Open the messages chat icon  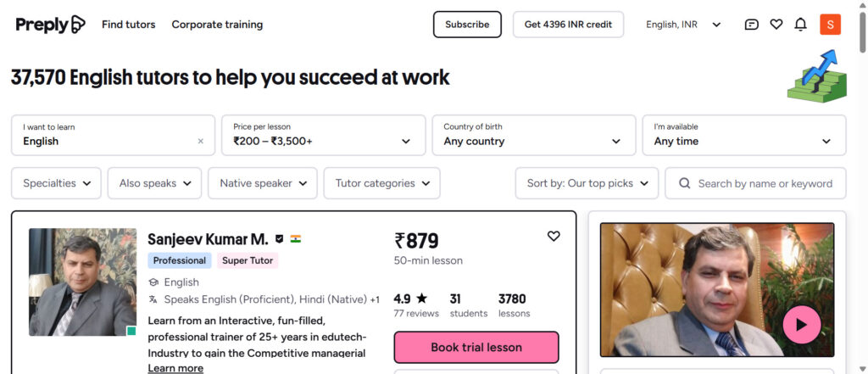click(x=752, y=25)
